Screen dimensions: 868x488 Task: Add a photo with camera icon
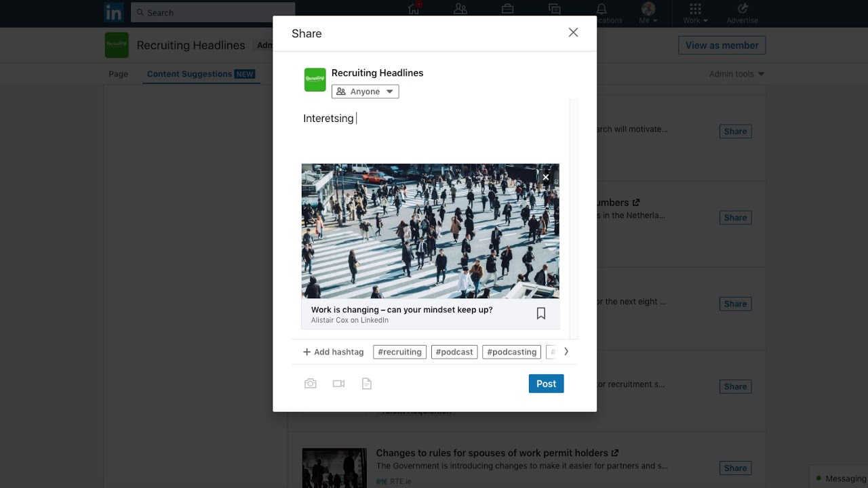click(x=311, y=384)
